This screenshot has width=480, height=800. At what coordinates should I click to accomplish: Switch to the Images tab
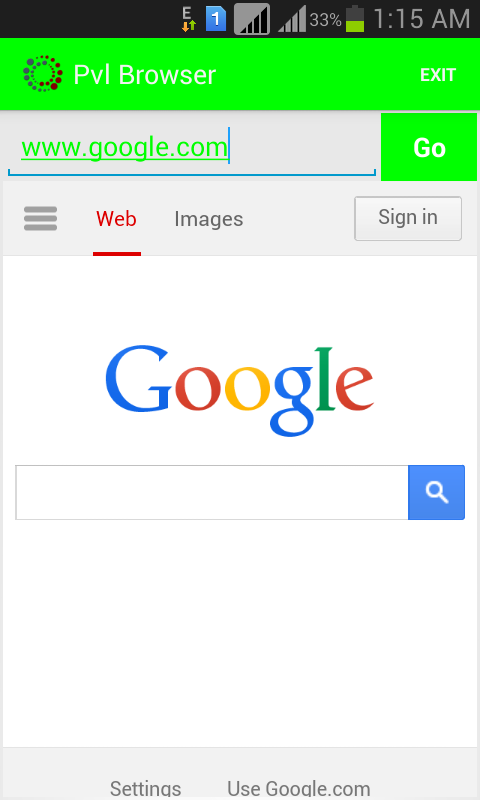209,219
